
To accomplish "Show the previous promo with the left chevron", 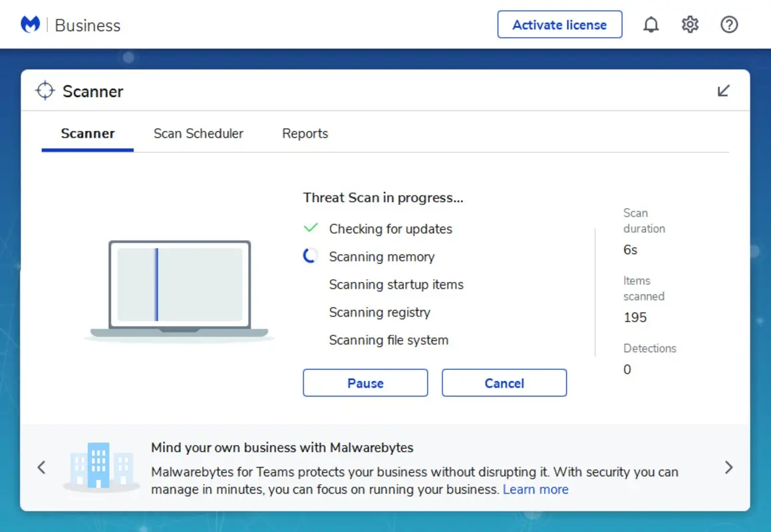I will tap(41, 467).
